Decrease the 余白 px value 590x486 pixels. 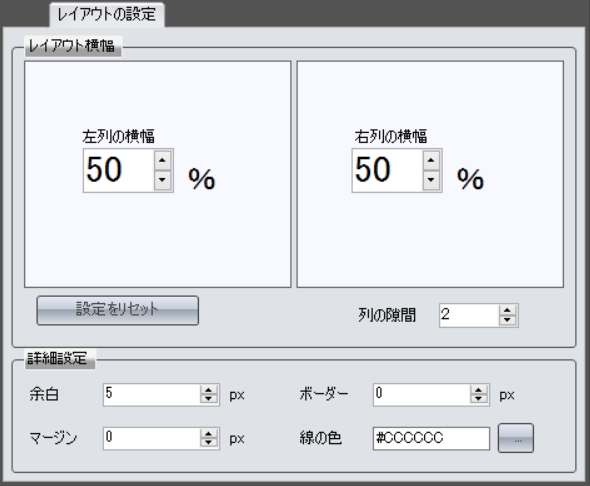(x=208, y=399)
